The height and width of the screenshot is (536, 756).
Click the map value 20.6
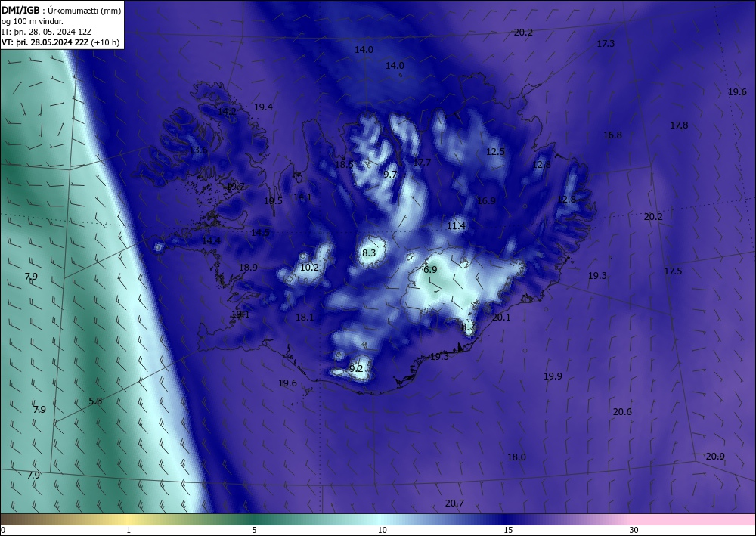(x=622, y=412)
